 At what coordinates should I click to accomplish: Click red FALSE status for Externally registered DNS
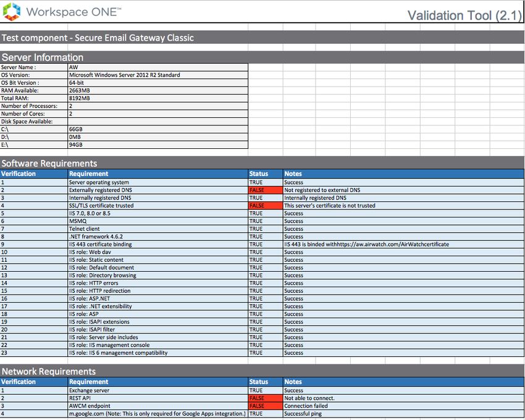265,190
